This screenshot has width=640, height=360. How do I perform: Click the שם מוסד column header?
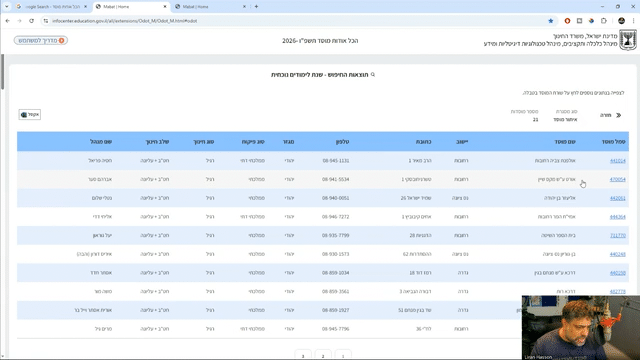[x=565, y=142]
